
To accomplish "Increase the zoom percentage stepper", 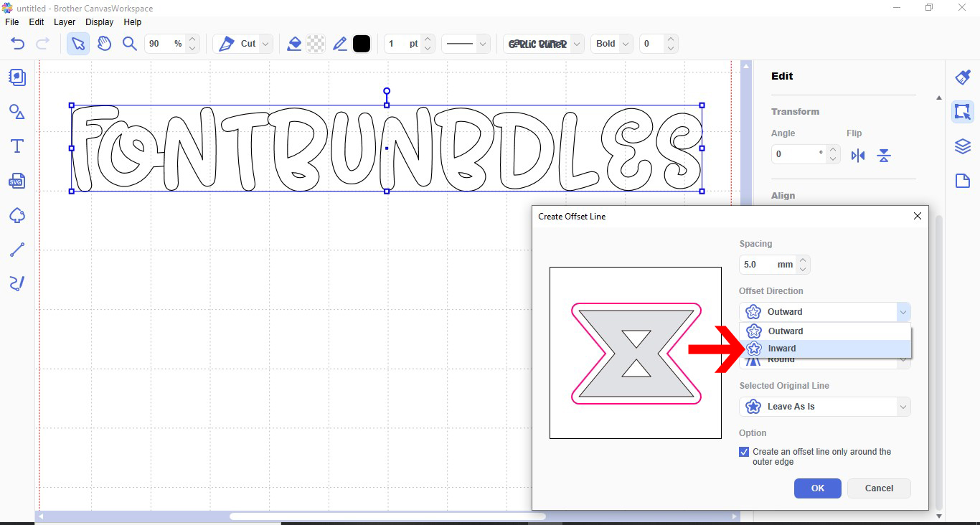I will click(192, 39).
